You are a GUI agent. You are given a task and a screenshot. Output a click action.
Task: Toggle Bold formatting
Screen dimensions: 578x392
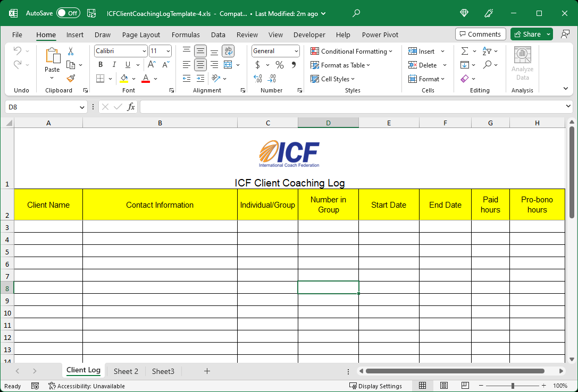(100, 65)
